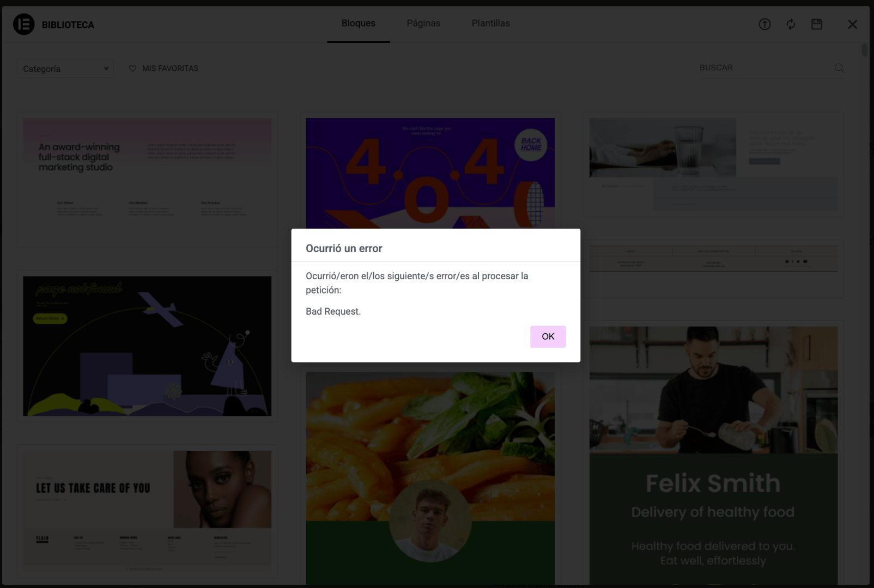Close the library with X icon
The image size is (874, 588).
(852, 24)
